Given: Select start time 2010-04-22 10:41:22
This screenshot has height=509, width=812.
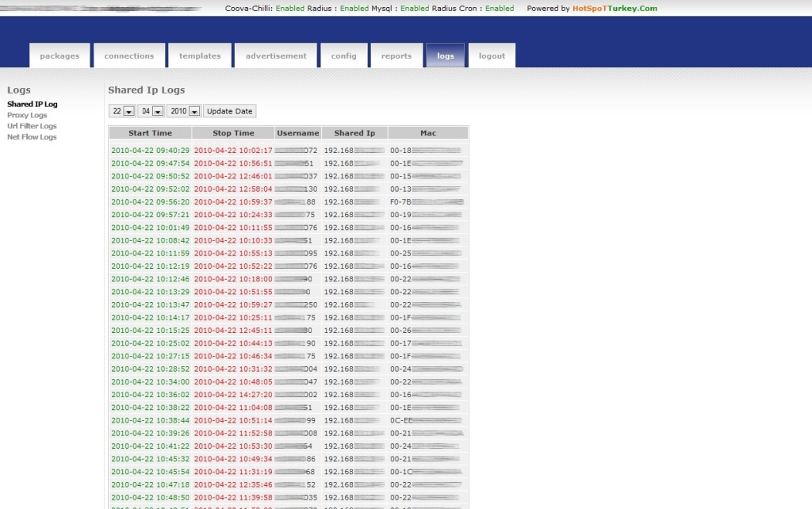Looking at the screenshot, I should pyautogui.click(x=150, y=446).
